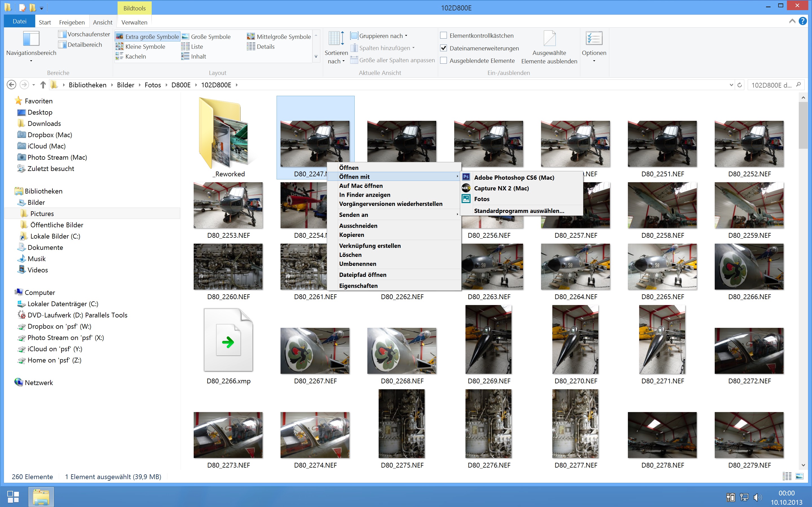The height and width of the screenshot is (507, 812).
Task: Click the Fotos breadcrumb in the path
Action: click(153, 85)
